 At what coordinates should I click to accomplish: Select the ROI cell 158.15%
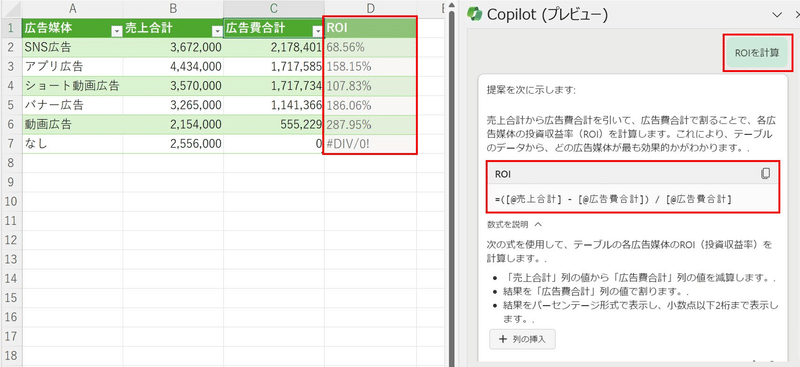(370, 67)
